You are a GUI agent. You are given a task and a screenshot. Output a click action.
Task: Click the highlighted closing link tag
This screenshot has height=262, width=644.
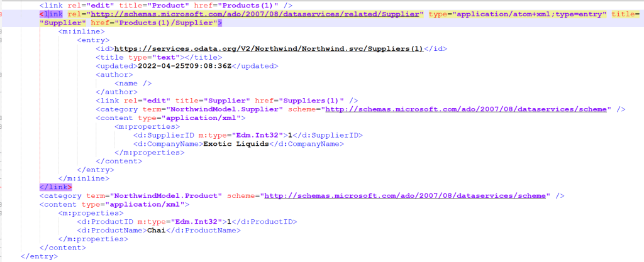pyautogui.click(x=55, y=187)
